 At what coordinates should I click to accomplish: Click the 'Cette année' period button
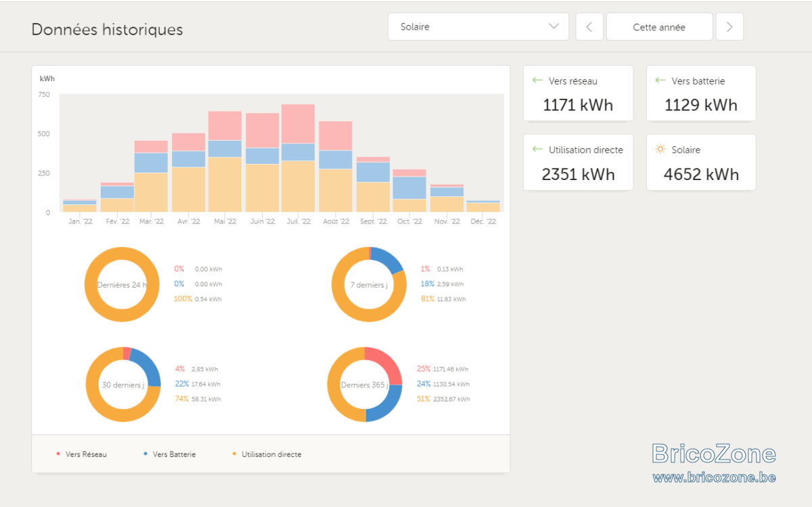click(x=659, y=27)
